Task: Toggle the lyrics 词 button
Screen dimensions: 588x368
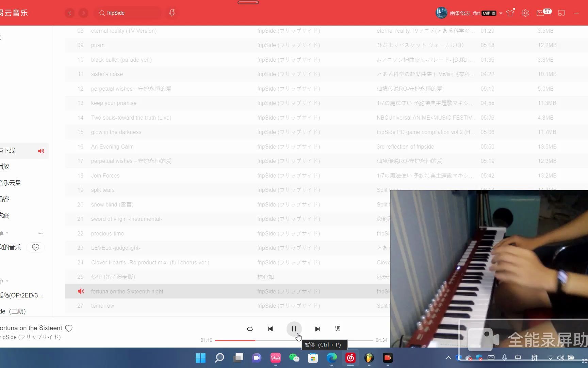Action: [338, 329]
